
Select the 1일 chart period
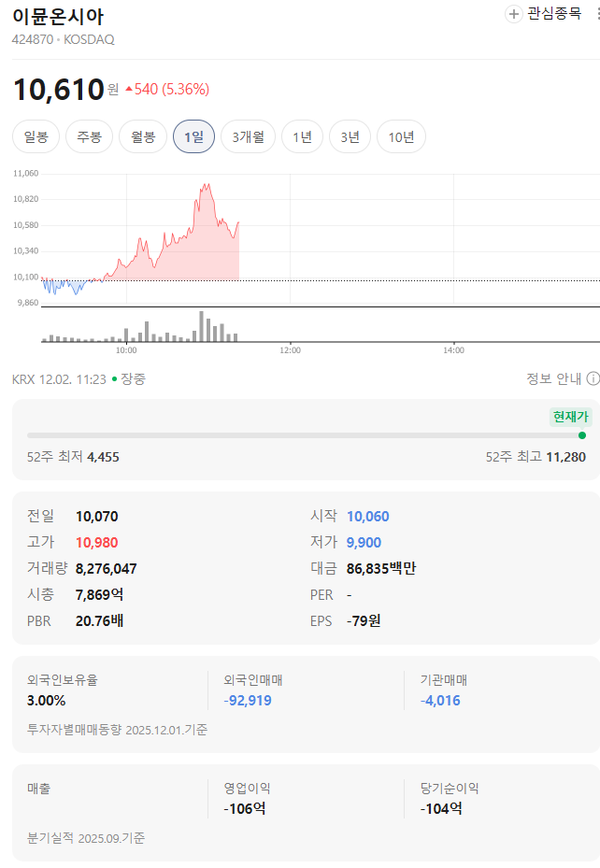[x=193, y=136]
